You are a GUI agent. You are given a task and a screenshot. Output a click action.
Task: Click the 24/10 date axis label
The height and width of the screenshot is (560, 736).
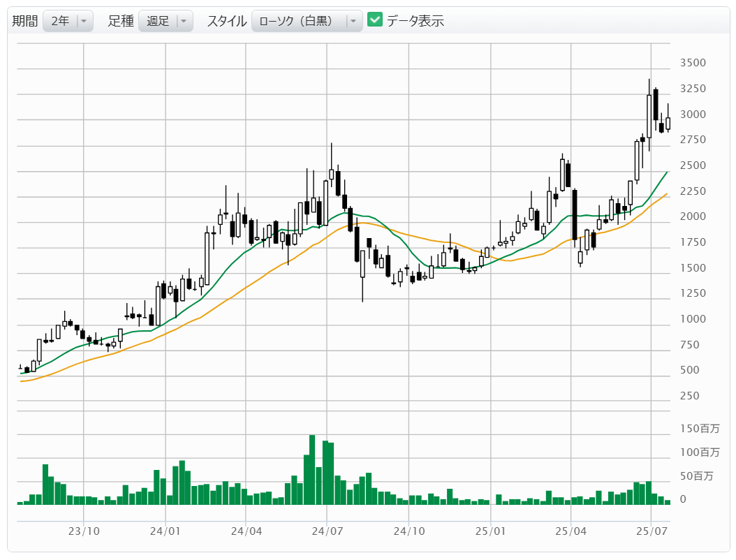[409, 531]
